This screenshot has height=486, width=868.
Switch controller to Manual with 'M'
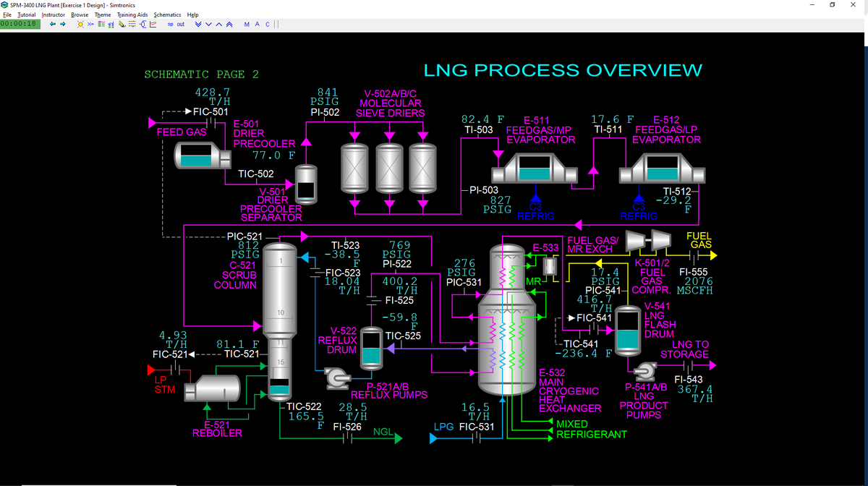pos(248,24)
